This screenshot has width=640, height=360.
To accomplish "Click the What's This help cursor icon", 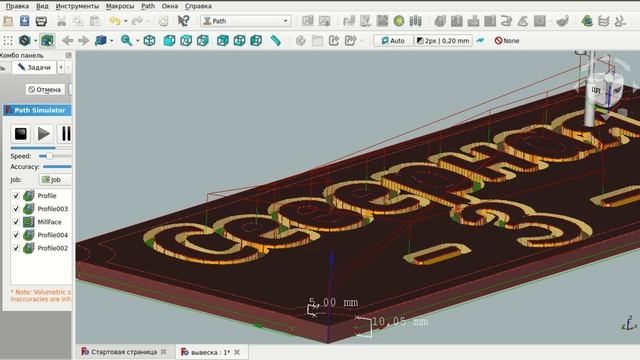I will (183, 21).
